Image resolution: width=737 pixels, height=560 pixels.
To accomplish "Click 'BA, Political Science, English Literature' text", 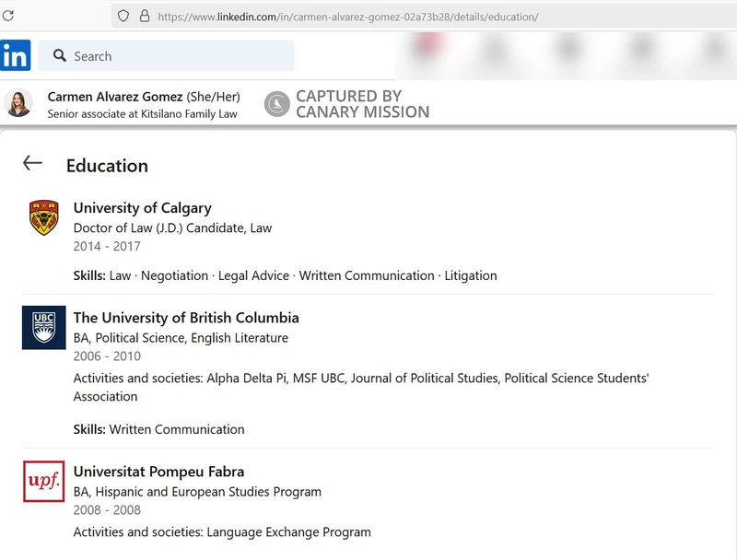I will coord(181,338).
